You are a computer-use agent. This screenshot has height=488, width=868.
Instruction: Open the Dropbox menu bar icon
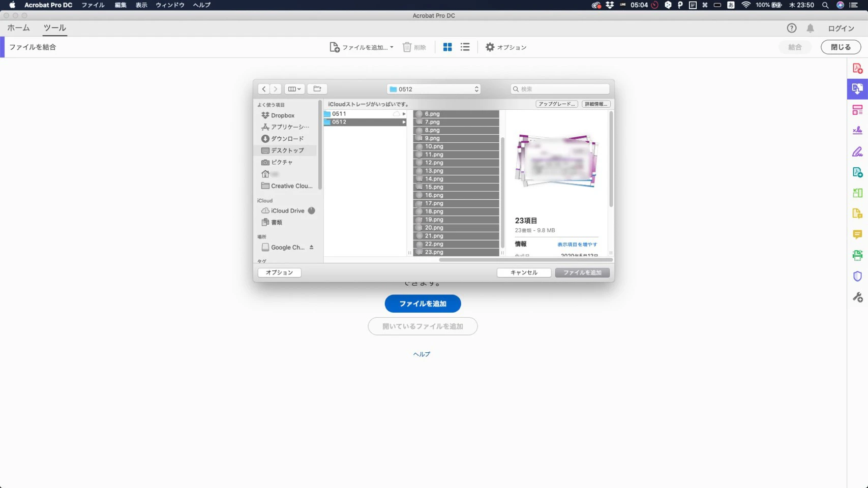[609, 5]
